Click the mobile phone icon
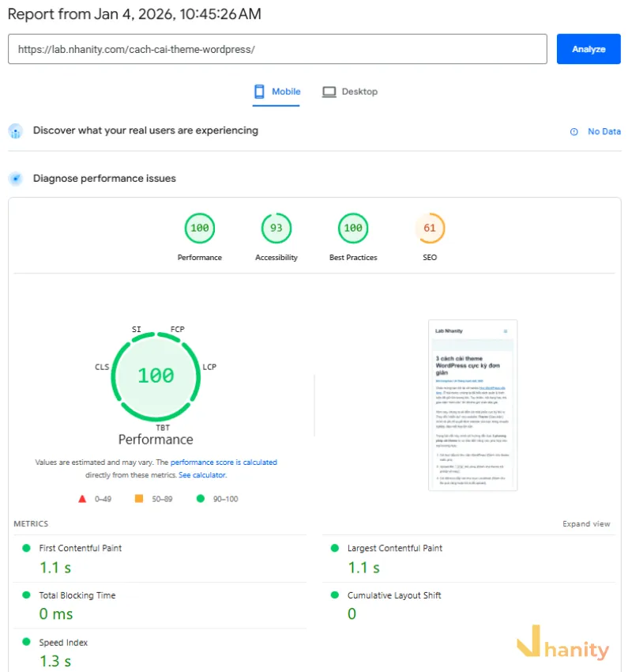Screen dimensions: 632x672 coord(259,92)
